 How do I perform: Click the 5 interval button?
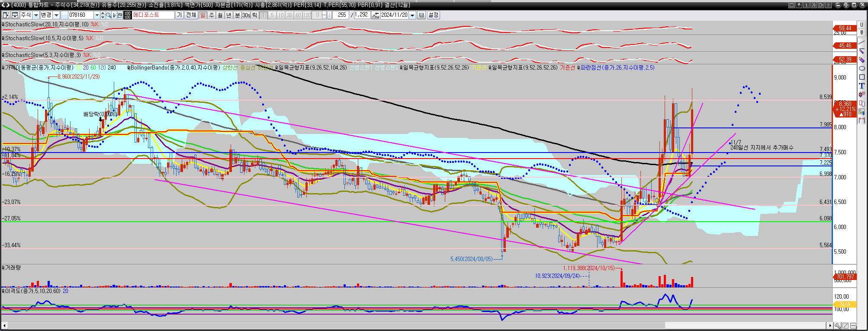coord(272,15)
